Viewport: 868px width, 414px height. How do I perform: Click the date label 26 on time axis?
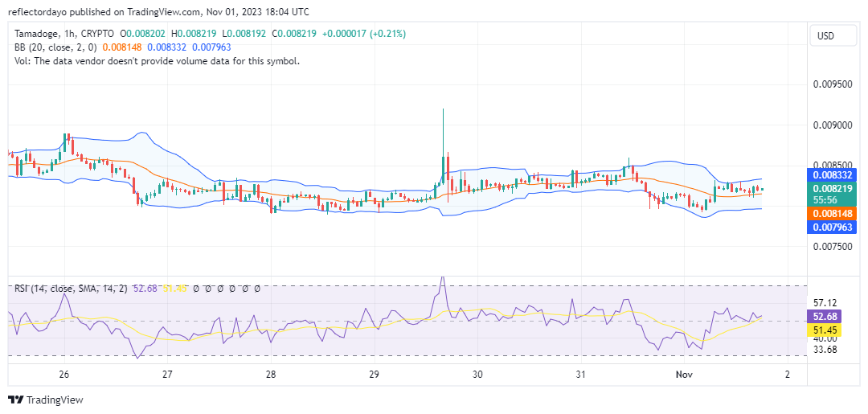64,374
